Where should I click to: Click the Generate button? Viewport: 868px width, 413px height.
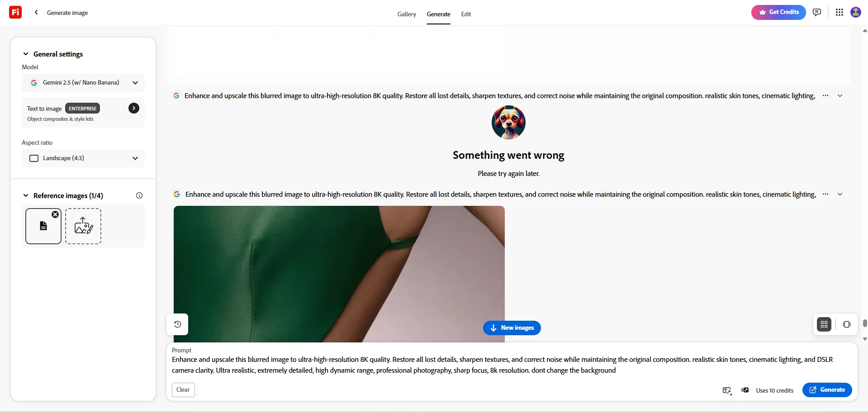tap(827, 390)
